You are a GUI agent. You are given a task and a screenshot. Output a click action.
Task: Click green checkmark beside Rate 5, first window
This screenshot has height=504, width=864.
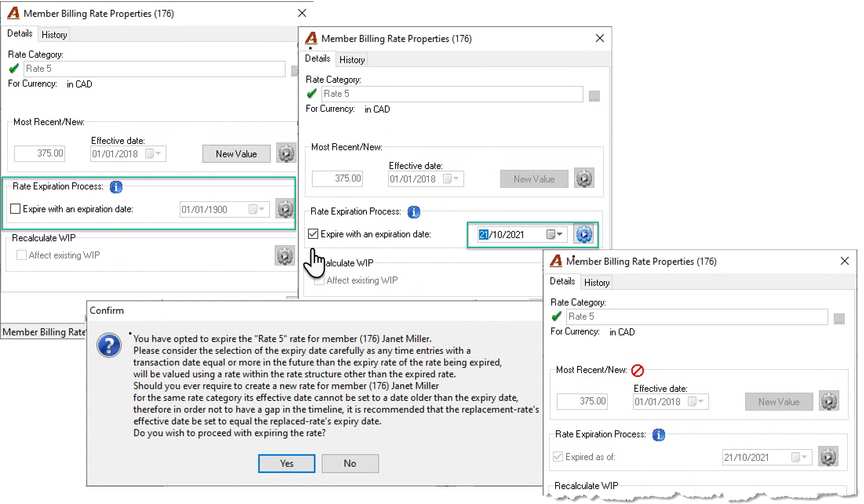[x=14, y=69]
